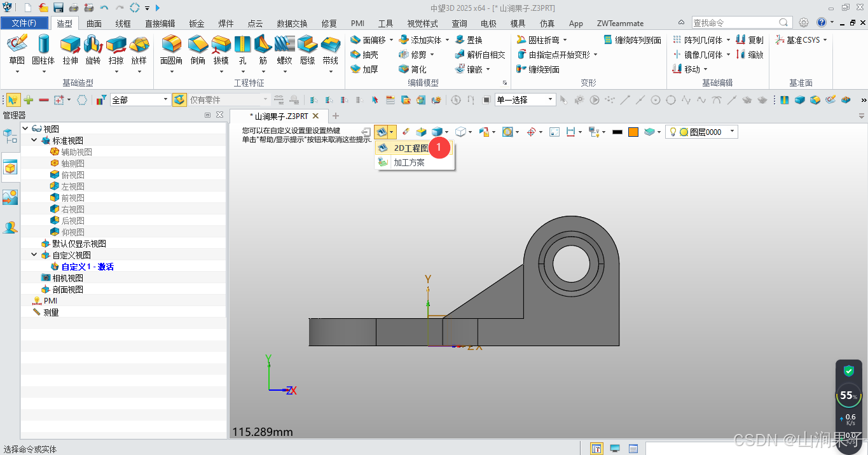Click the undo arrow icon

[104, 8]
